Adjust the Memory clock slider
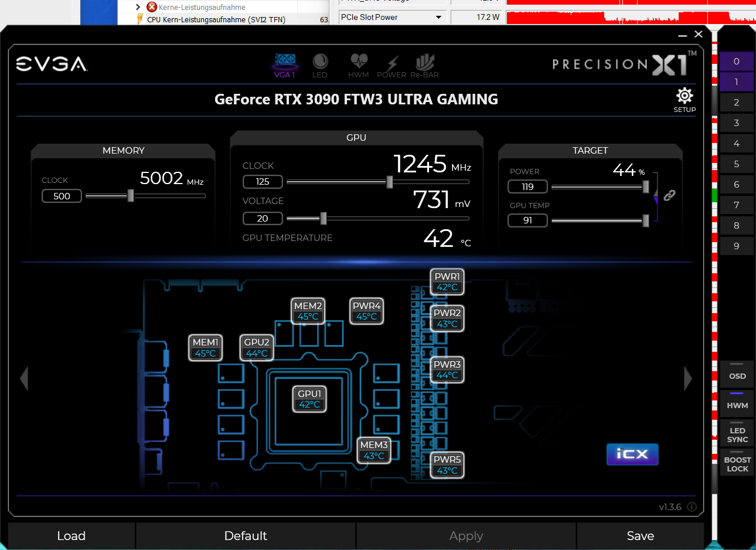The width and height of the screenshot is (756, 550). [131, 196]
